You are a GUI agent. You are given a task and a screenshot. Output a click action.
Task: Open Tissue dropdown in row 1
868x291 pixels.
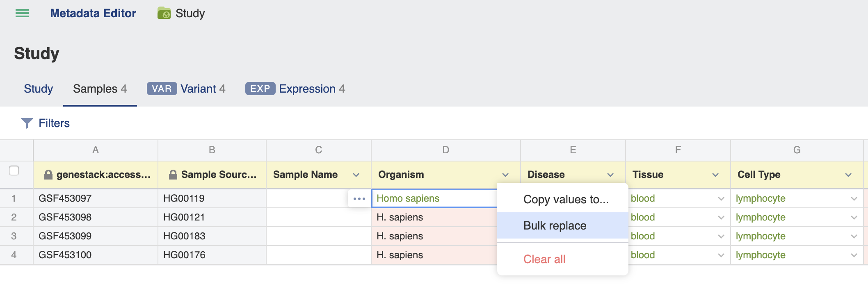[x=721, y=199]
